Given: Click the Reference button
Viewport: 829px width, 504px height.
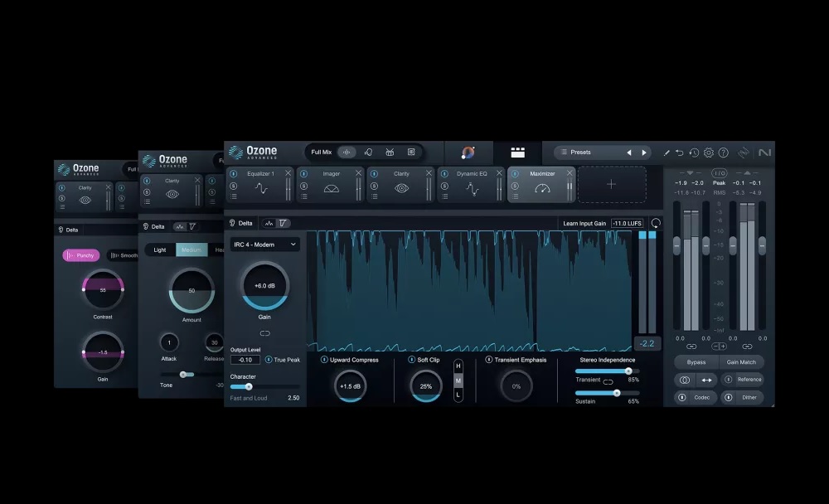Looking at the screenshot, I should coord(744,380).
